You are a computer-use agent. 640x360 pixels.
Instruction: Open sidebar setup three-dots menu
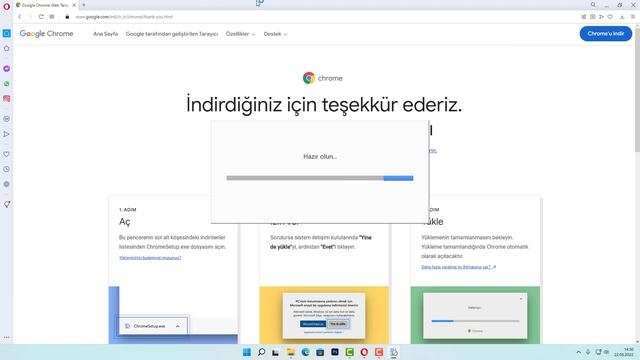pyautogui.click(x=7, y=338)
